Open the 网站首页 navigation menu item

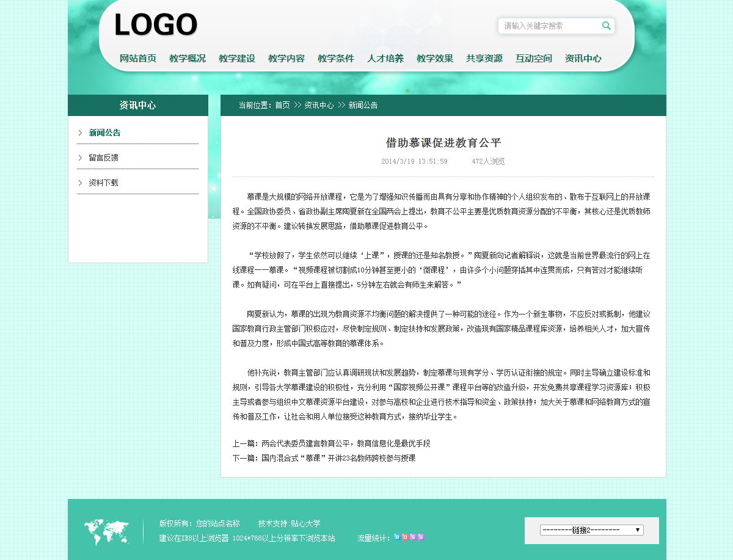click(x=138, y=59)
